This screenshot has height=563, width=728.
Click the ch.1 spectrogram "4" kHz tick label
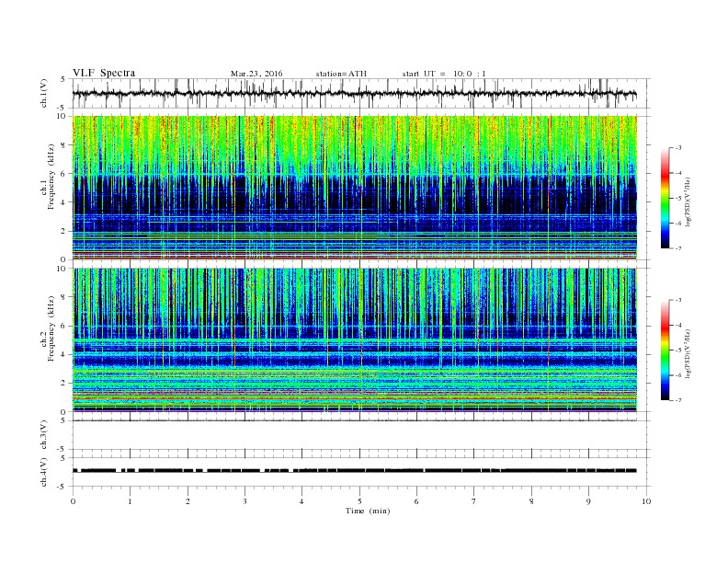tap(64, 202)
